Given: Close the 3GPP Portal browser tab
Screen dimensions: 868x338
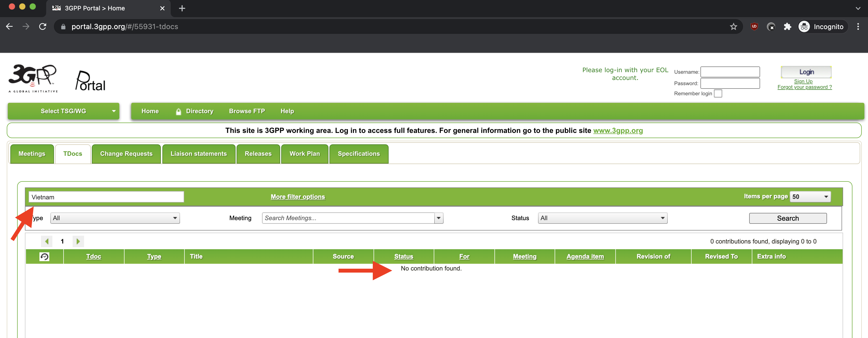Looking at the screenshot, I should point(162,8).
